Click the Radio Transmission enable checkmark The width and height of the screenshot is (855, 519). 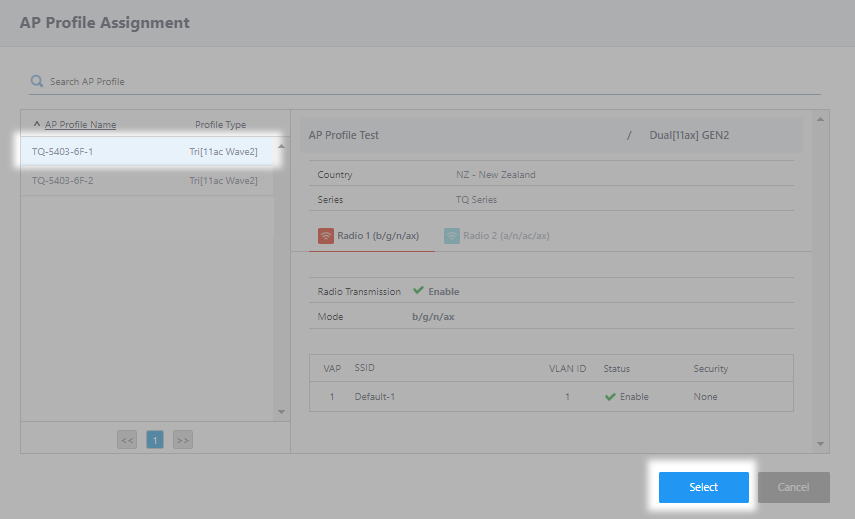point(418,291)
